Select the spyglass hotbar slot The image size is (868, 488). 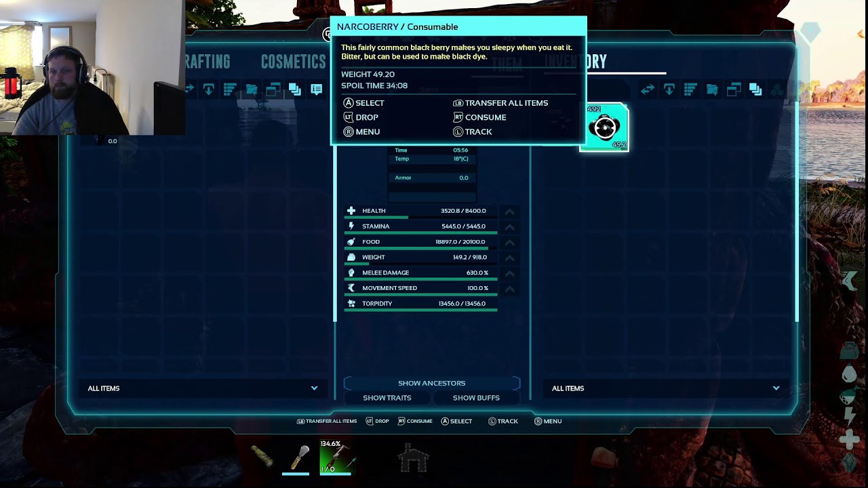click(x=261, y=457)
